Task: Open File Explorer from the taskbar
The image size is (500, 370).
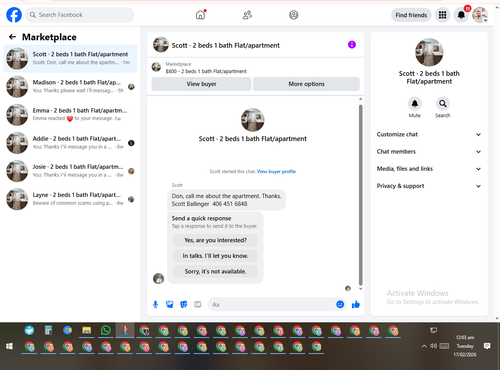Action: 87,330
